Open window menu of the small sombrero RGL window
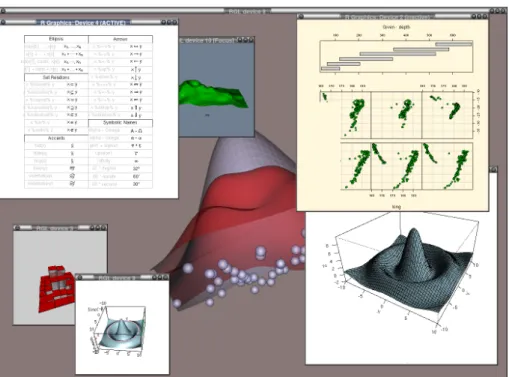Viewport: 509px width, 377px height. pyautogui.click(x=79, y=277)
